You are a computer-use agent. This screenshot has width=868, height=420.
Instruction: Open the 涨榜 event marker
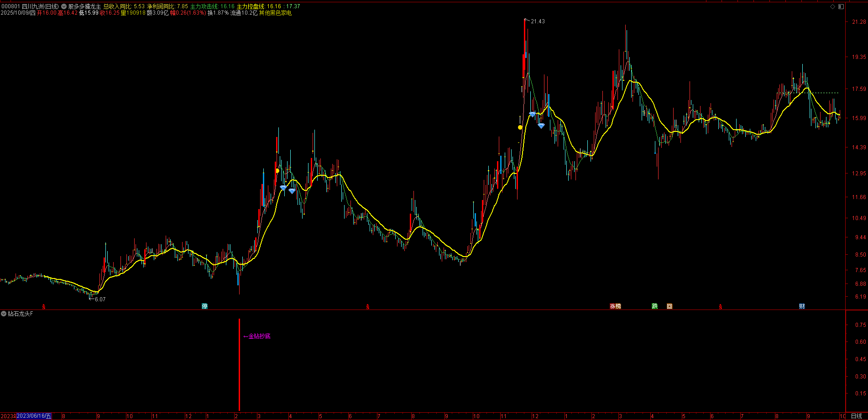(615, 306)
